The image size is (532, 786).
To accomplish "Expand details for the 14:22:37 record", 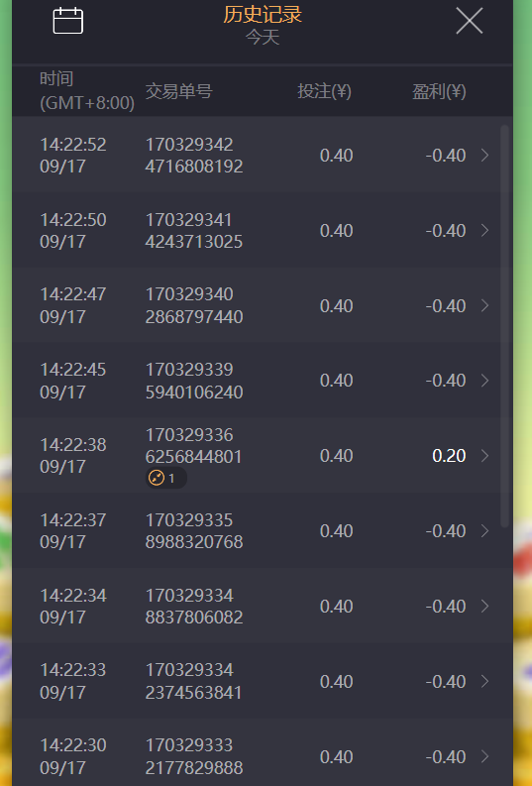I will coord(484,531).
